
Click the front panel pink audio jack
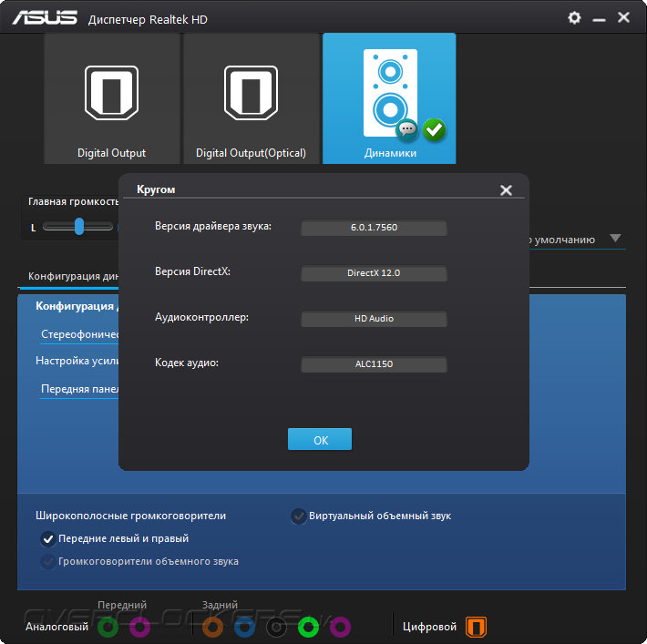(140, 627)
